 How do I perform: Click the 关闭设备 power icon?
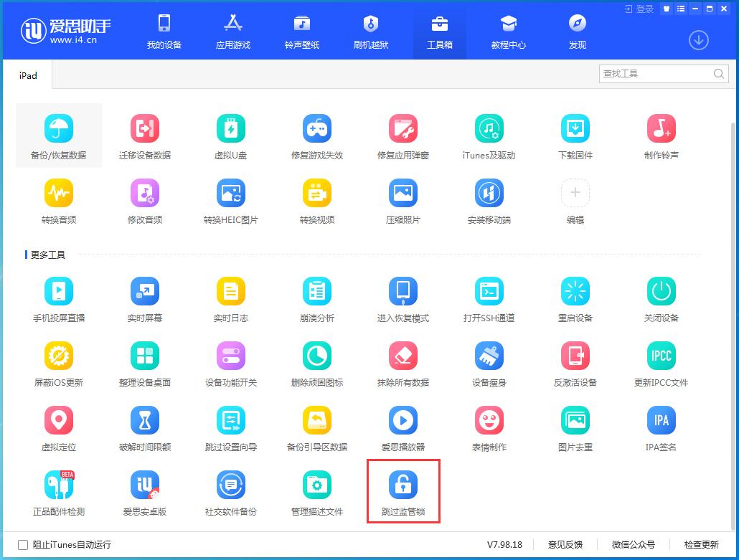pyautogui.click(x=662, y=291)
